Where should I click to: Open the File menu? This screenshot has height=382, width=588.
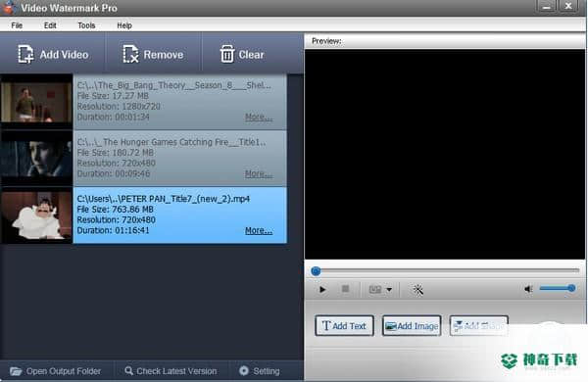click(x=17, y=25)
